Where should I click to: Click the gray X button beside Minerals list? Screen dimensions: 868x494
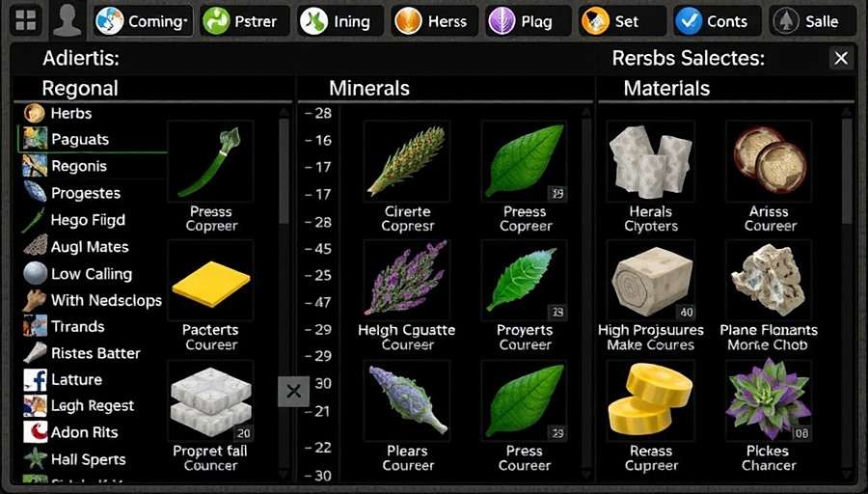[x=294, y=392]
